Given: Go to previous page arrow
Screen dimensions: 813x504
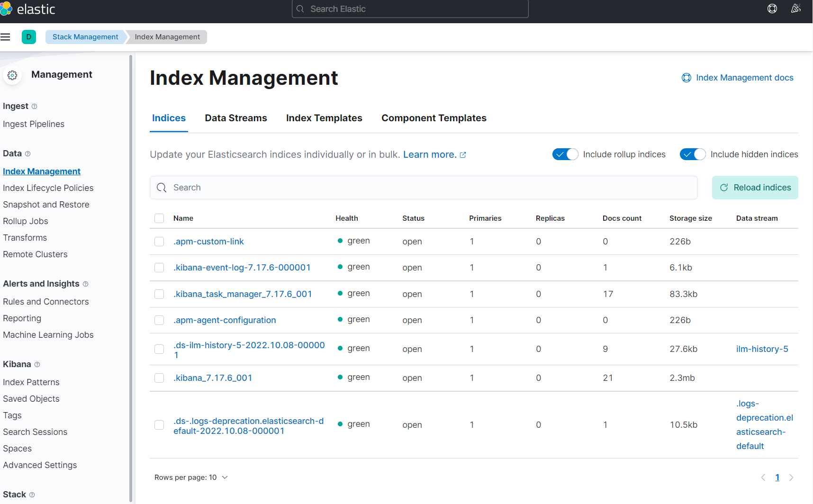Looking at the screenshot, I should [x=763, y=477].
